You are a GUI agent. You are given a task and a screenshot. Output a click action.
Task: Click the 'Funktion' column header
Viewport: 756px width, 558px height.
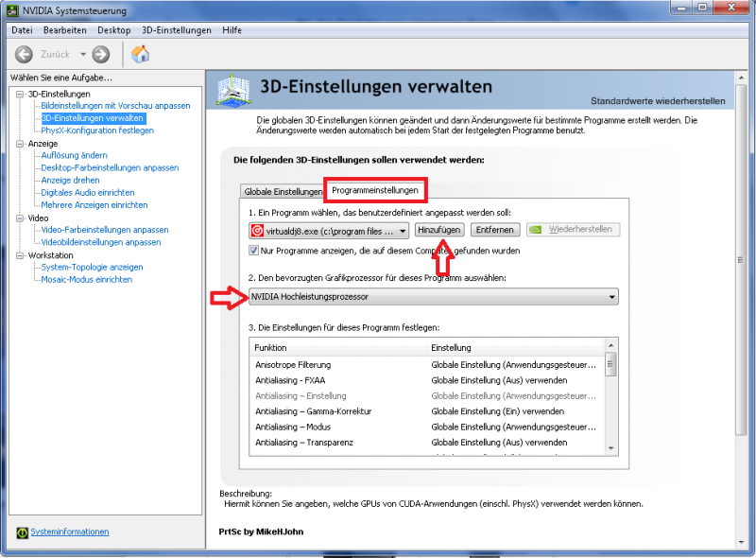[337, 347]
